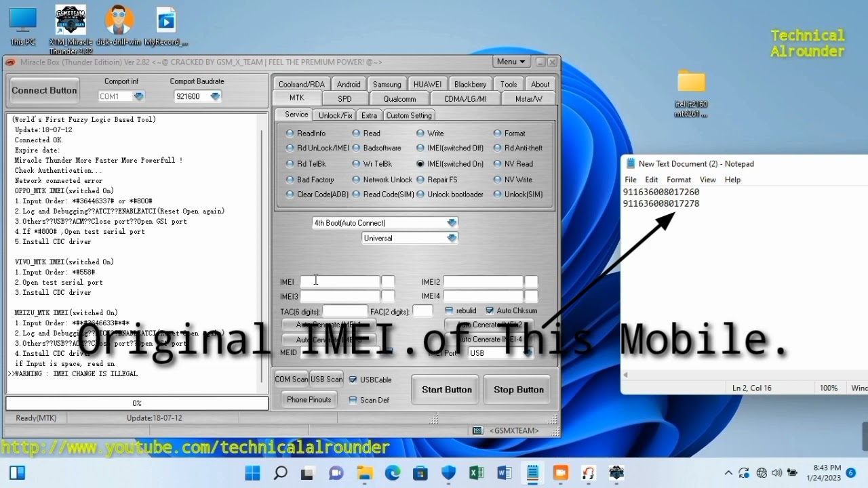Open IMEI Port USB dropdown
Screen dimensions: 868x488
(x=500, y=353)
